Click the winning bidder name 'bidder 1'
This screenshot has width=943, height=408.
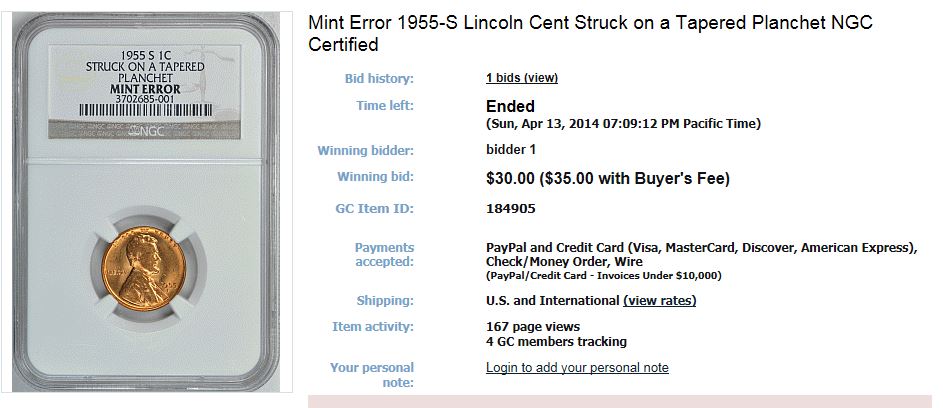click(511, 149)
